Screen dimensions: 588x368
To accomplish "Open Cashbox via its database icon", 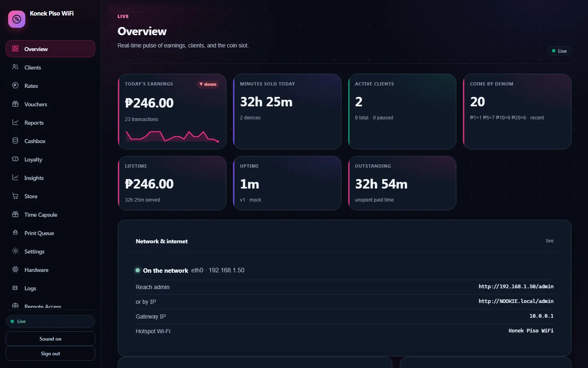I will [x=16, y=141].
